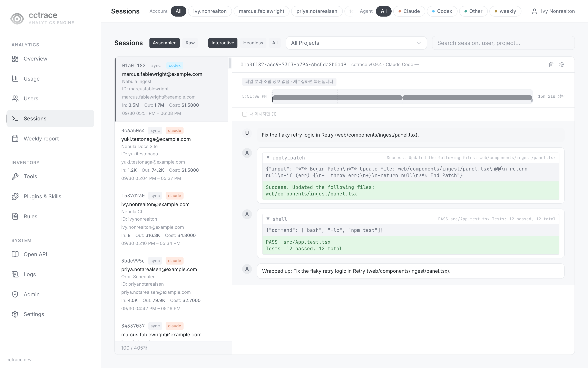Select the weekly agent chip
588x368 pixels.
tap(505, 11)
